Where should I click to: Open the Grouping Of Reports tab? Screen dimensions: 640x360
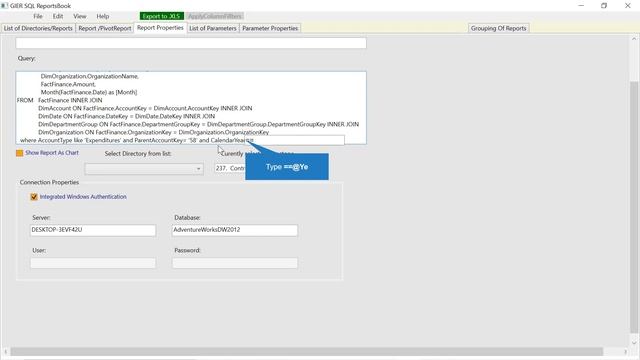(x=498, y=28)
